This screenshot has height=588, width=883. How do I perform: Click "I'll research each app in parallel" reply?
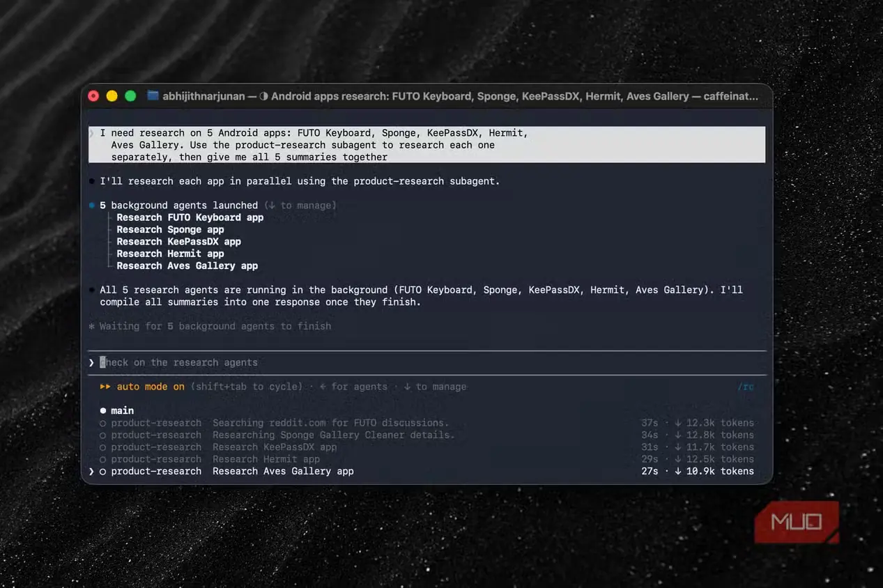pos(300,181)
